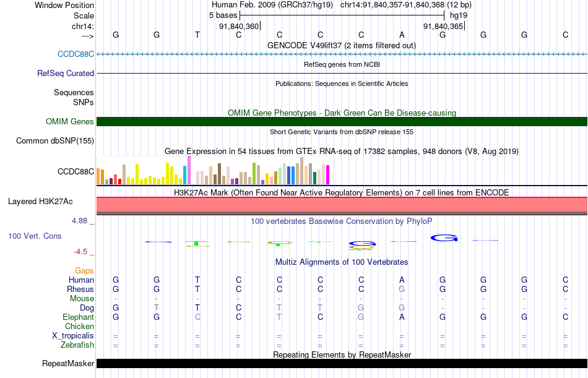Click the A base in Elephant alignment row

click(402, 317)
